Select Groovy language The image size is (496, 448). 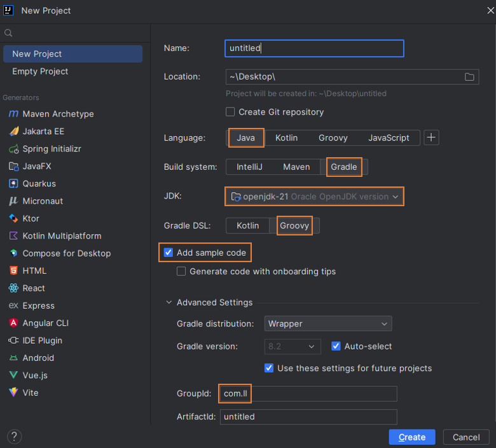coord(333,137)
